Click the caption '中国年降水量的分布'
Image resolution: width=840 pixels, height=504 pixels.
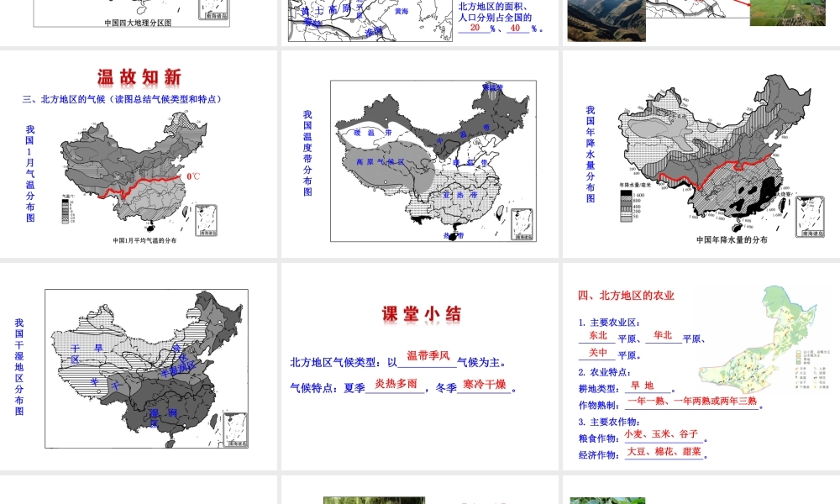coord(732,239)
